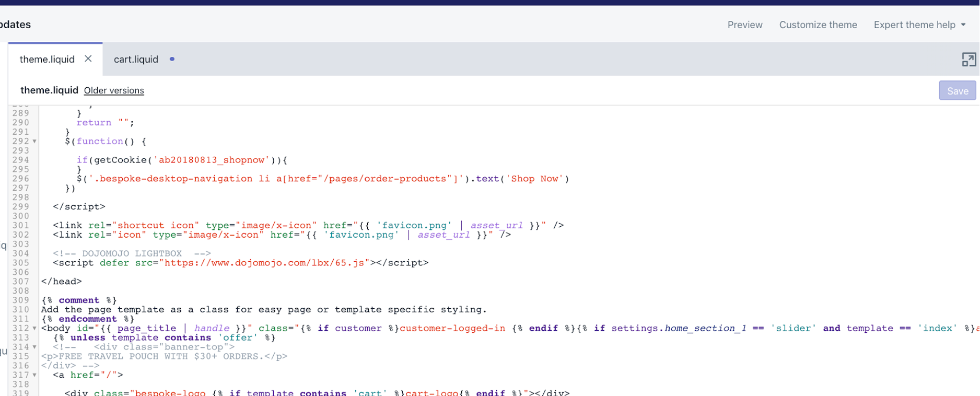Click line number 299 in the gutter
Screen dimensions: 980x396
pos(21,206)
